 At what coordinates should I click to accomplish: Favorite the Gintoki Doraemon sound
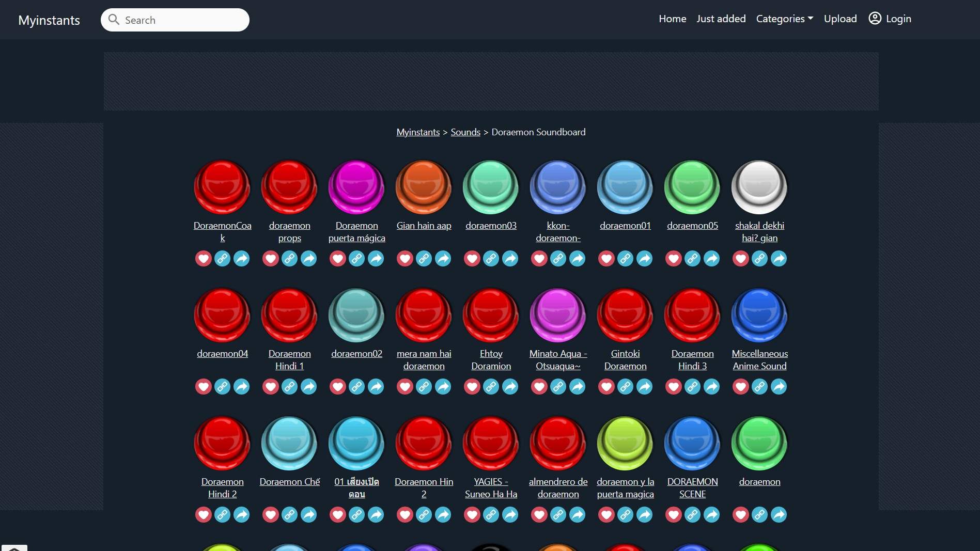tap(606, 386)
